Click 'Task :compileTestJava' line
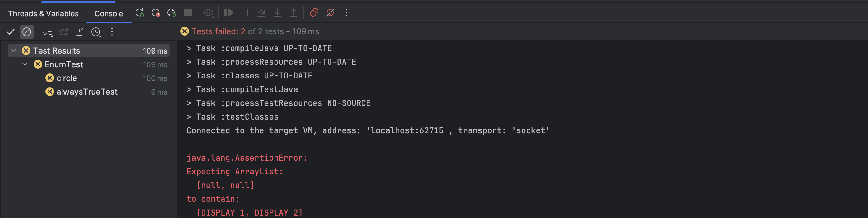The image size is (868, 218). (242, 89)
